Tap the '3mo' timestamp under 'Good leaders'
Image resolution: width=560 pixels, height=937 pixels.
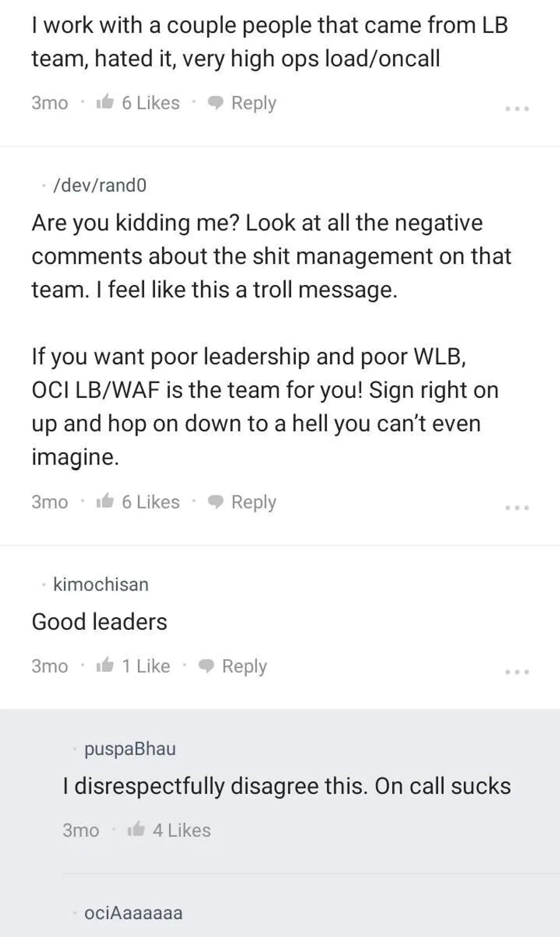[x=49, y=666]
